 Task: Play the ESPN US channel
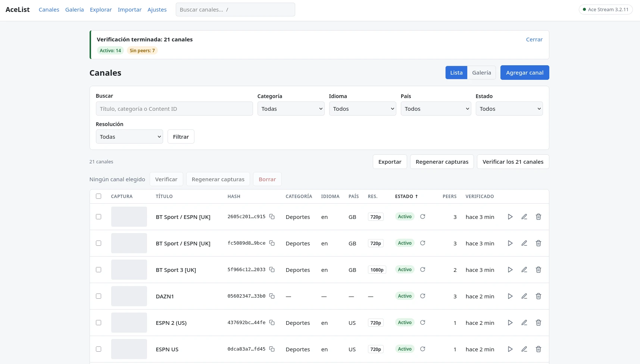tap(510, 349)
